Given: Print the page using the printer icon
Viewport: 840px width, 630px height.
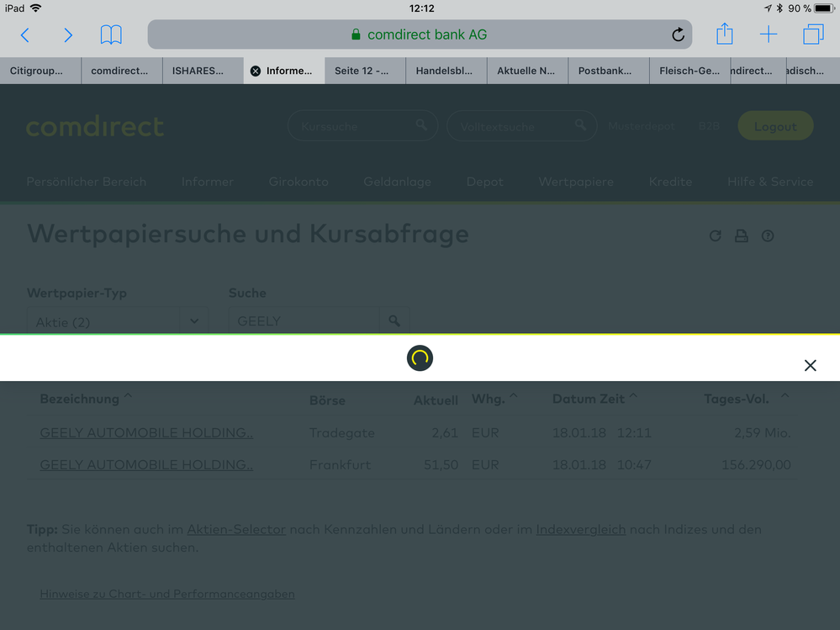Looking at the screenshot, I should (742, 236).
